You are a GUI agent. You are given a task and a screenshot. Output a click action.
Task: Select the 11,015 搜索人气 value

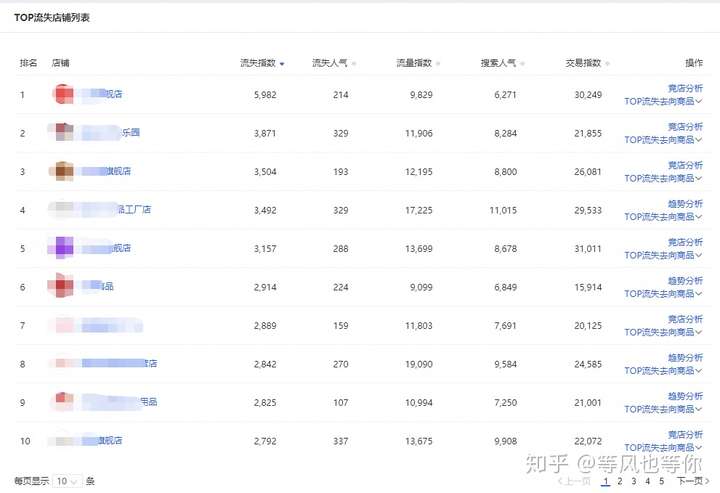tap(503, 210)
